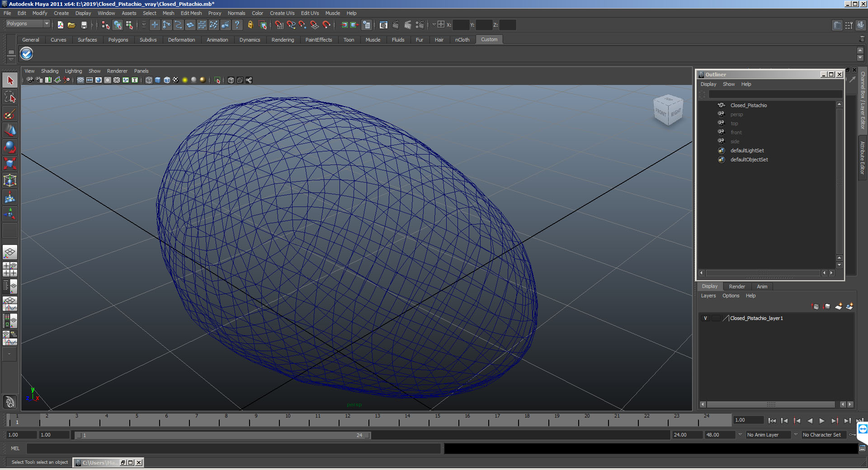This screenshot has width=868, height=470.
Task: Pick the Show Manipulator tool
Action: click(x=10, y=214)
